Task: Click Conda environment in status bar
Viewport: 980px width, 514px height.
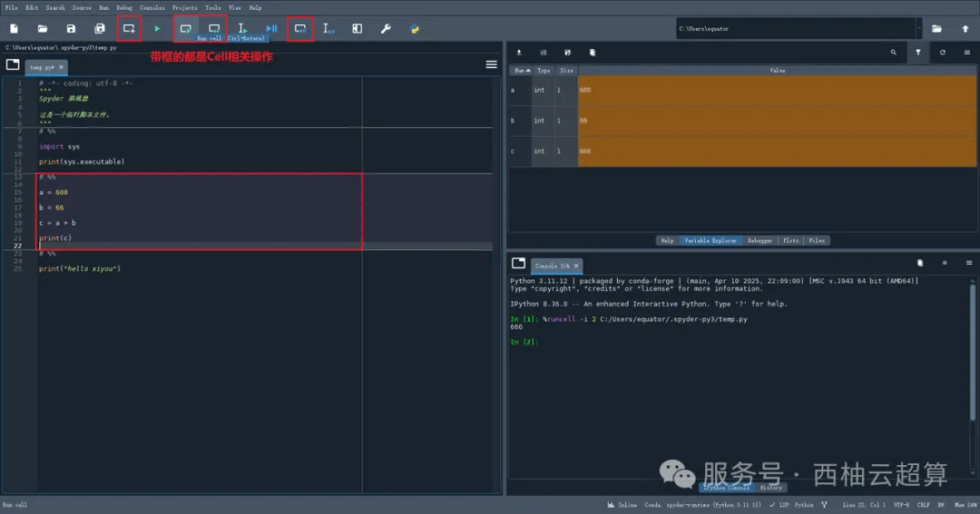Action: click(x=702, y=505)
